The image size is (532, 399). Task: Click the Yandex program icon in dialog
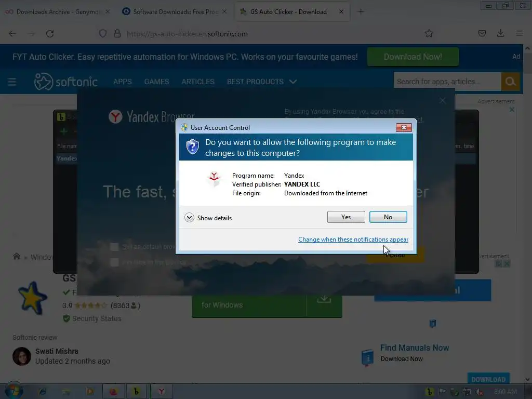214,179
